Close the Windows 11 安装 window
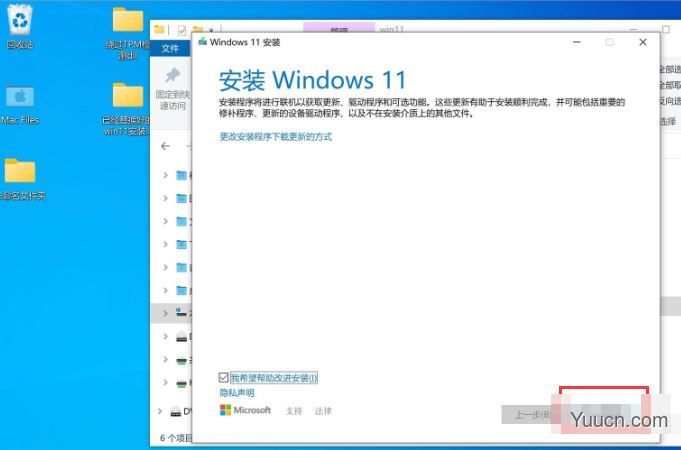 pos(643,42)
